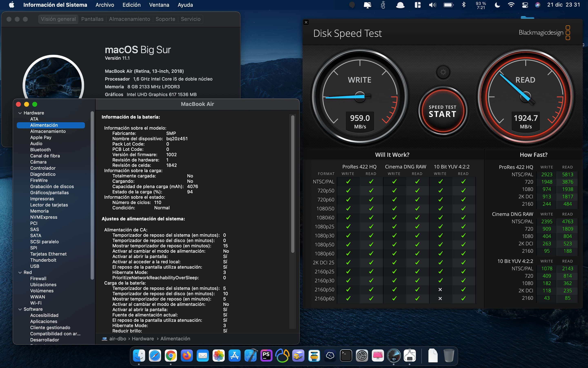
Task: Close the Disk Speed Test window
Action: click(306, 22)
